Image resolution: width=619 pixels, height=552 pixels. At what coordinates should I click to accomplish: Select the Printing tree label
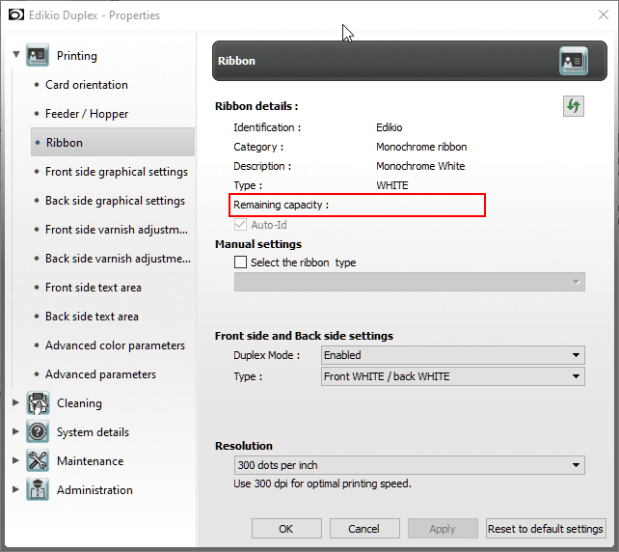(77, 56)
